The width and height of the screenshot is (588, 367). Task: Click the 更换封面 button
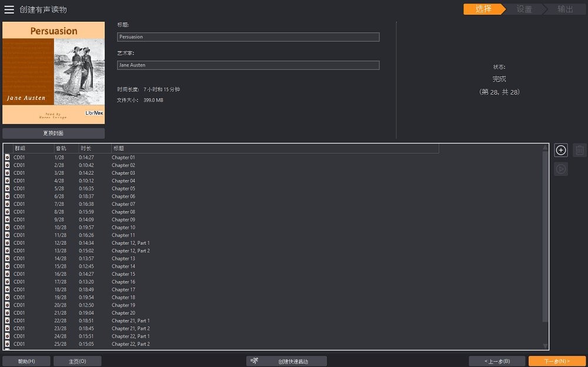pos(54,134)
